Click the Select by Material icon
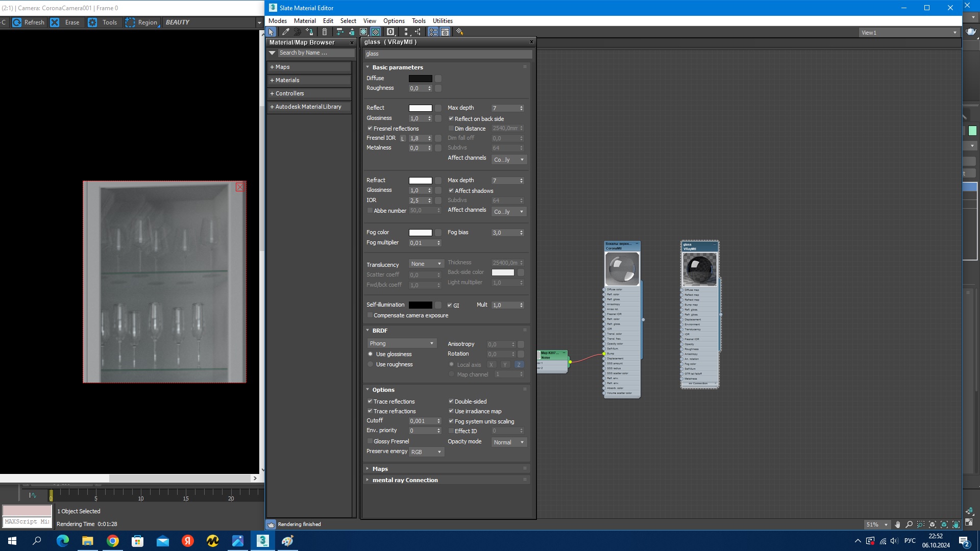Image resolution: width=980 pixels, height=551 pixels. coord(459,32)
